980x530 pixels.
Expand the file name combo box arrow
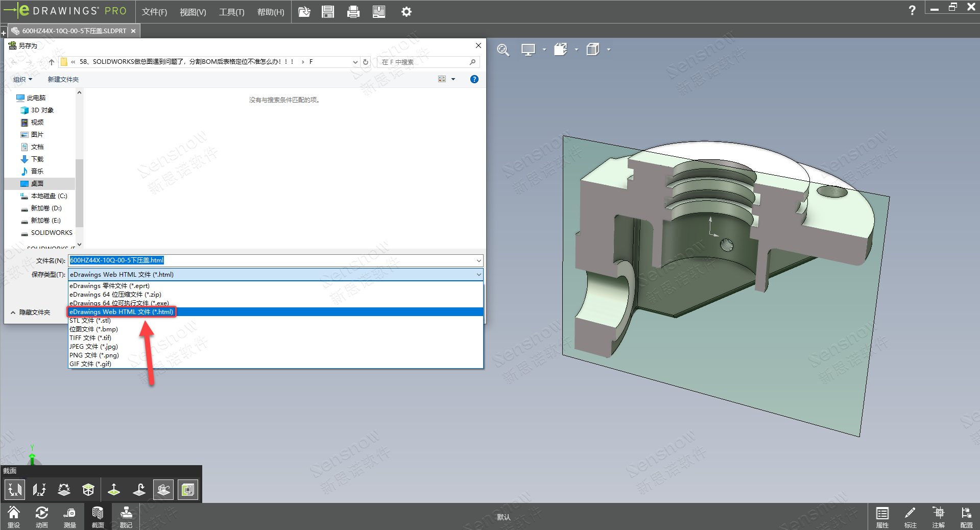[479, 260]
